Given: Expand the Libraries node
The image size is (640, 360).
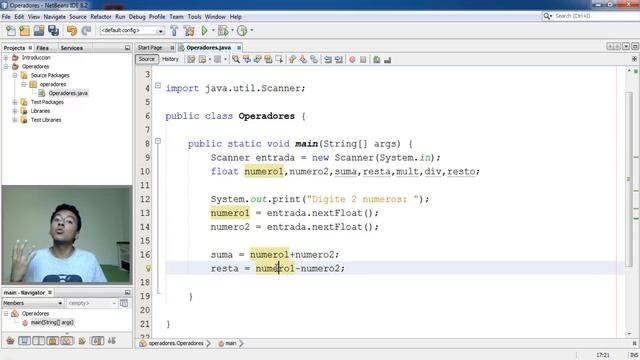Looking at the screenshot, I should coord(15,111).
